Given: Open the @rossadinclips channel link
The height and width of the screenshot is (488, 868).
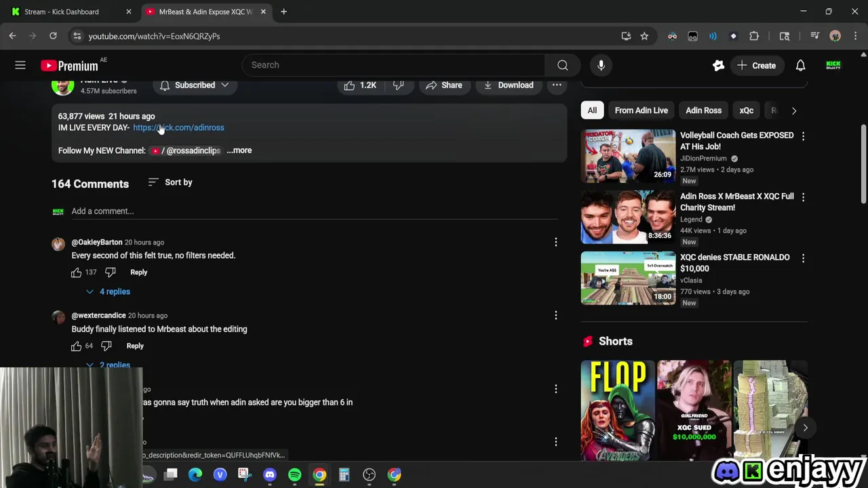Looking at the screenshot, I should pos(186,150).
